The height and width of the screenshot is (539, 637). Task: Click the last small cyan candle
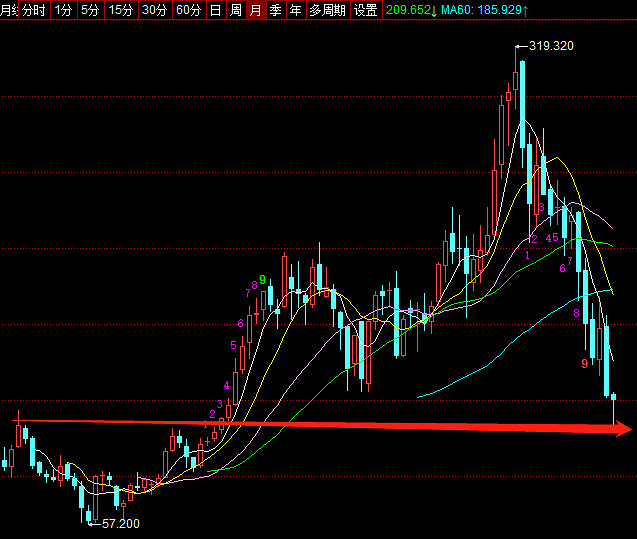tap(613, 396)
